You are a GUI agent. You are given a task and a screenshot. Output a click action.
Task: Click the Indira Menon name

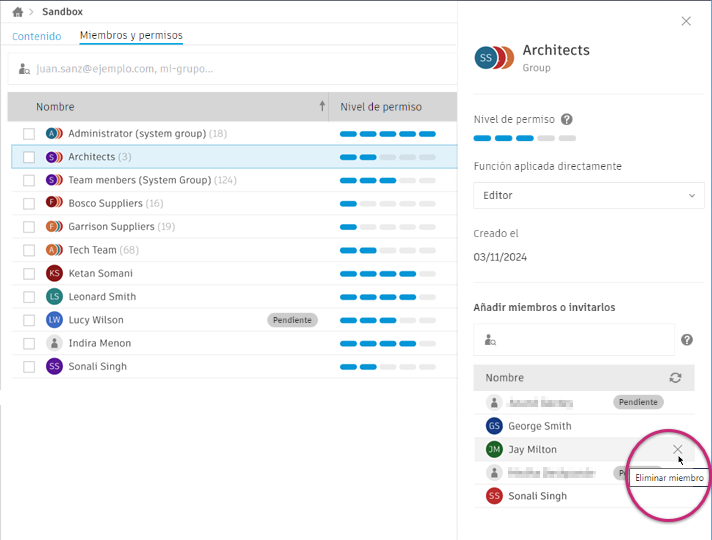click(x=100, y=343)
